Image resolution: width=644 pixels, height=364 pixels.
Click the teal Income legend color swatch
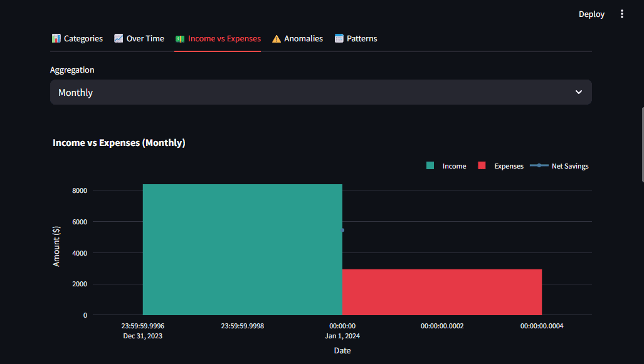(430, 166)
